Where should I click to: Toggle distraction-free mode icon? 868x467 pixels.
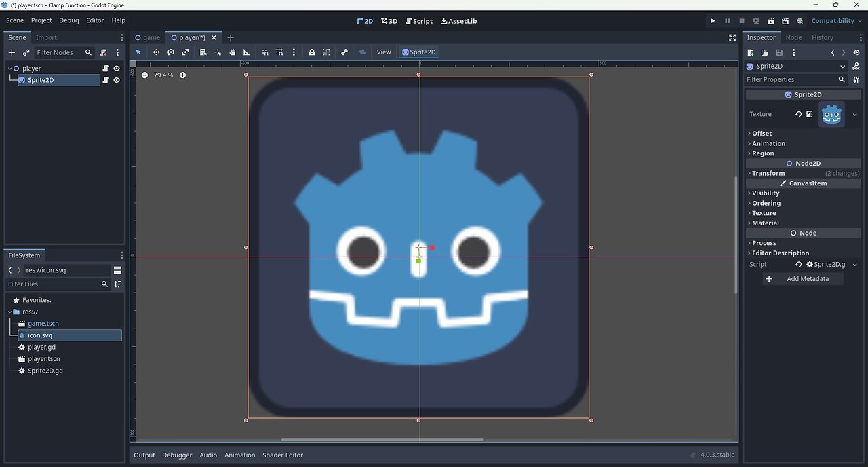tap(732, 38)
